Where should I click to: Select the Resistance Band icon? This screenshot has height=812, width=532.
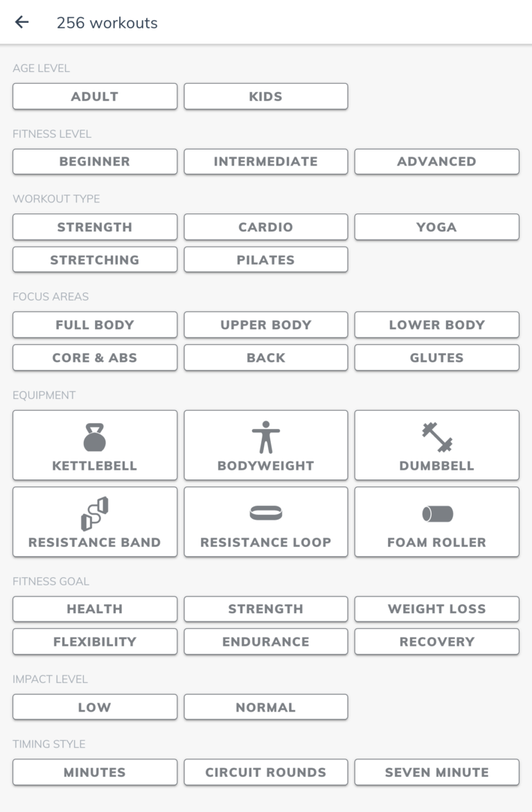click(95, 513)
